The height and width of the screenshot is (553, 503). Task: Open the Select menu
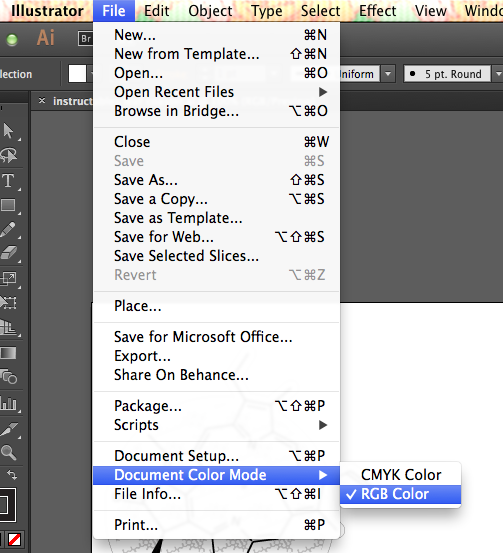pos(320,11)
